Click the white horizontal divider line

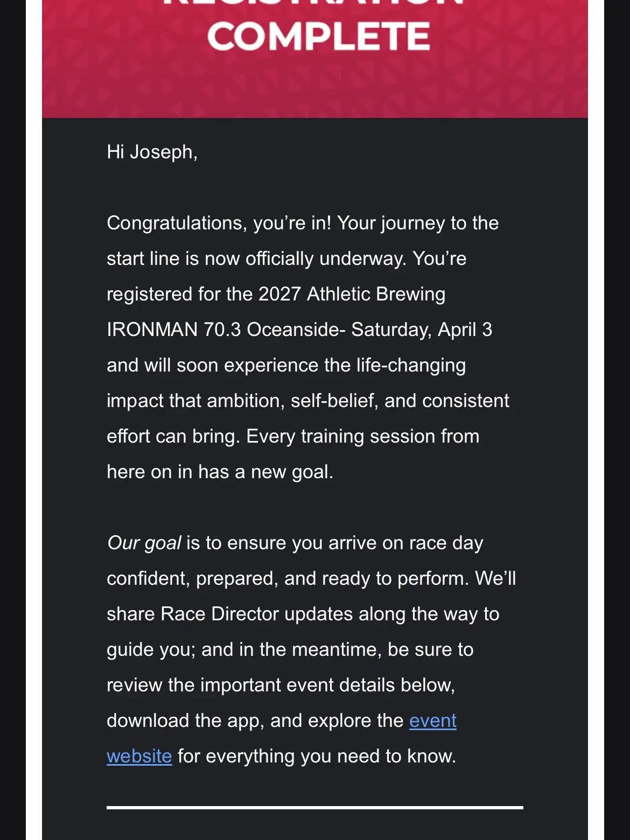point(315,808)
